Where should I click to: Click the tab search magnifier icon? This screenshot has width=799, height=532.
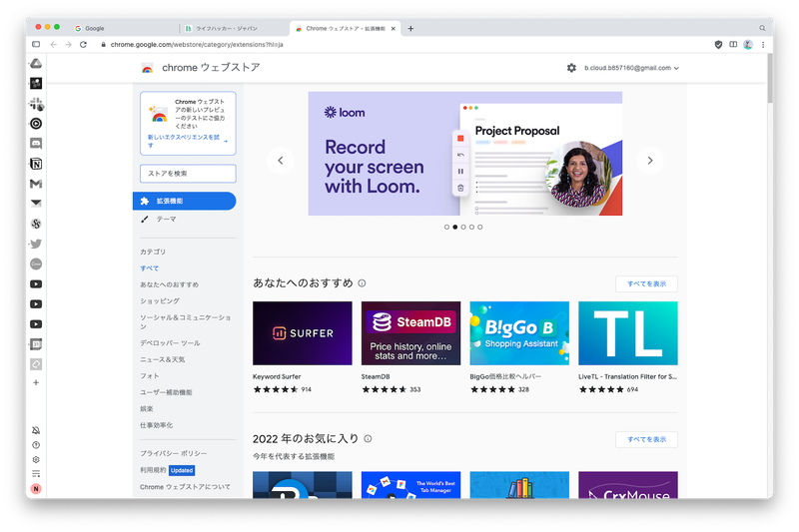(762, 28)
